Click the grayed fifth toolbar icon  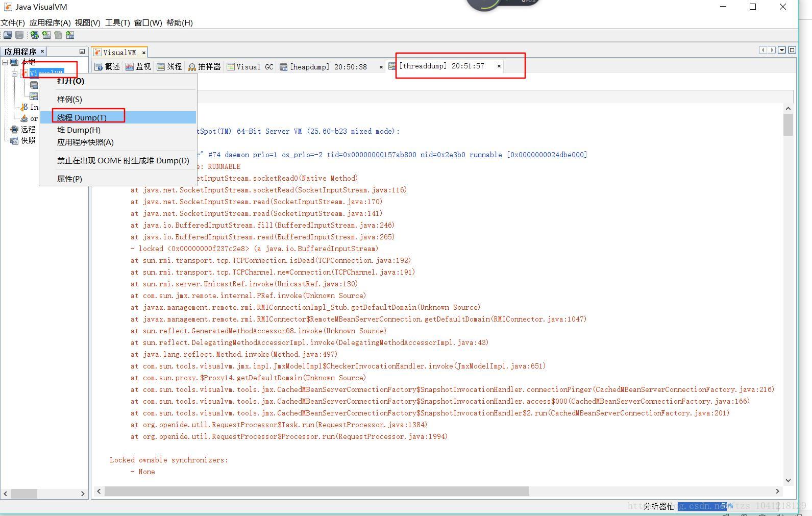[x=58, y=35]
